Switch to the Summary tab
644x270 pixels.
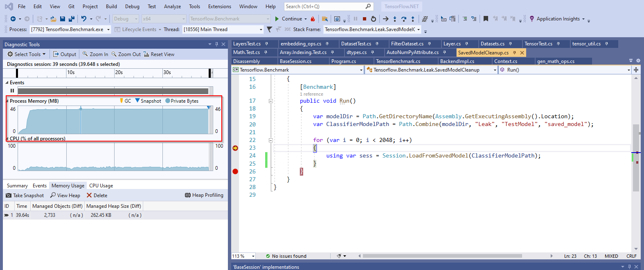(17, 186)
